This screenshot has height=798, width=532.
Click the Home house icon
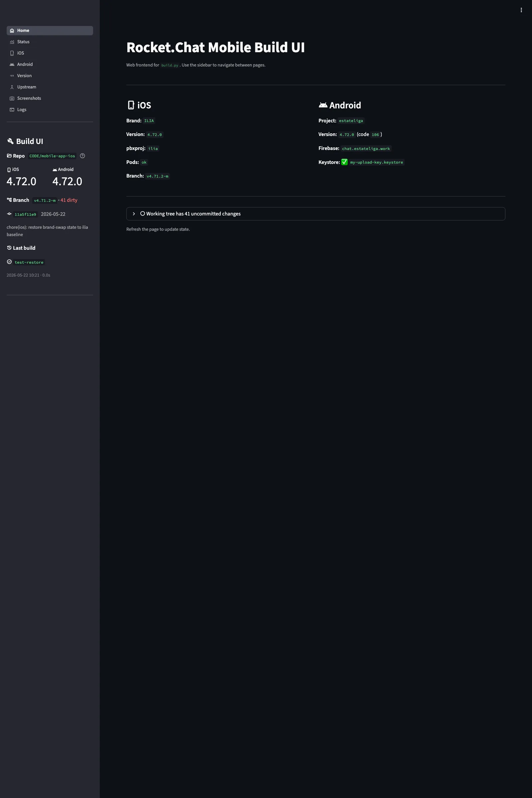tap(12, 31)
